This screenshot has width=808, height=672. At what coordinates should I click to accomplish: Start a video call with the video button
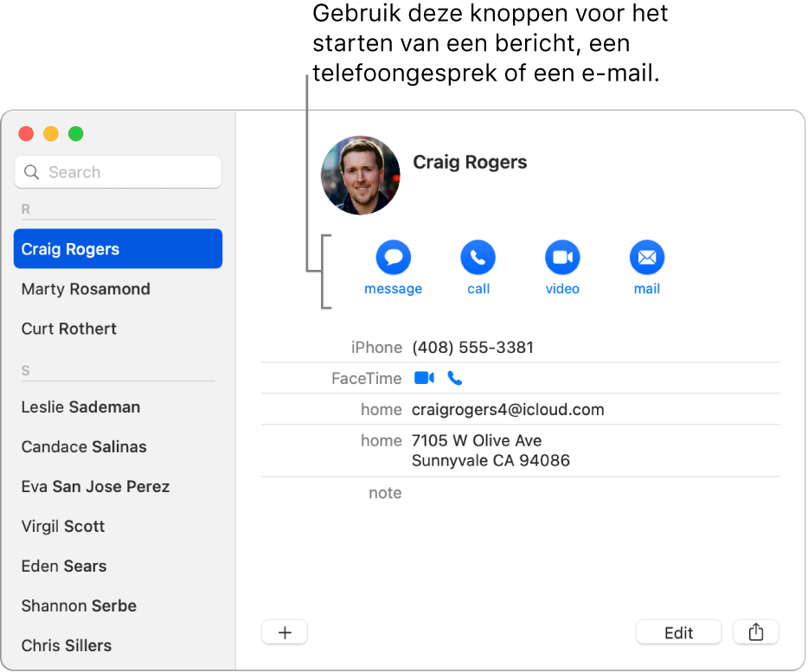[562, 257]
